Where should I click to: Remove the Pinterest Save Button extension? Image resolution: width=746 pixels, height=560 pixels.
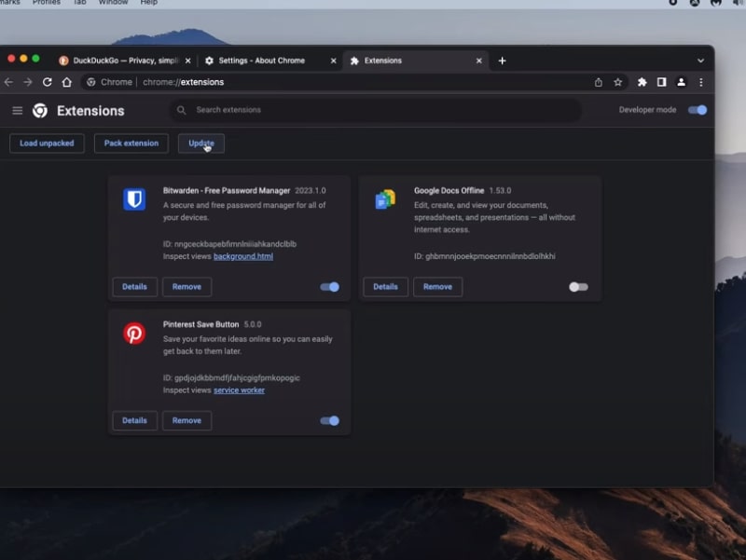pyautogui.click(x=186, y=420)
